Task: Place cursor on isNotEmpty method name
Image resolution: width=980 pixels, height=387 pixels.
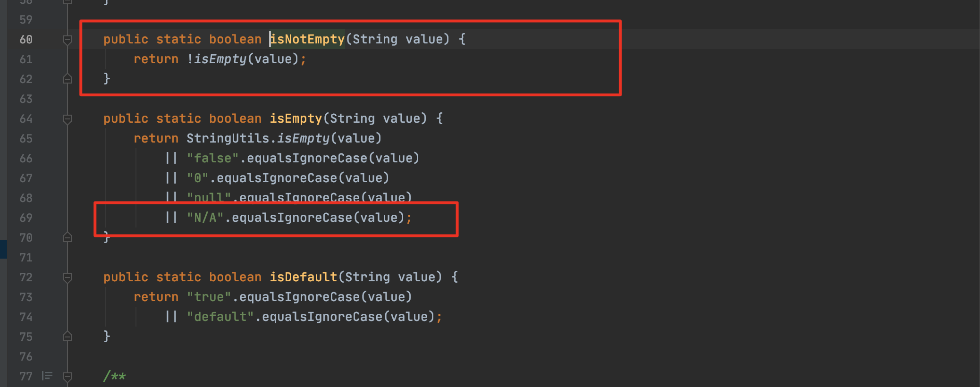Action: coord(307,39)
